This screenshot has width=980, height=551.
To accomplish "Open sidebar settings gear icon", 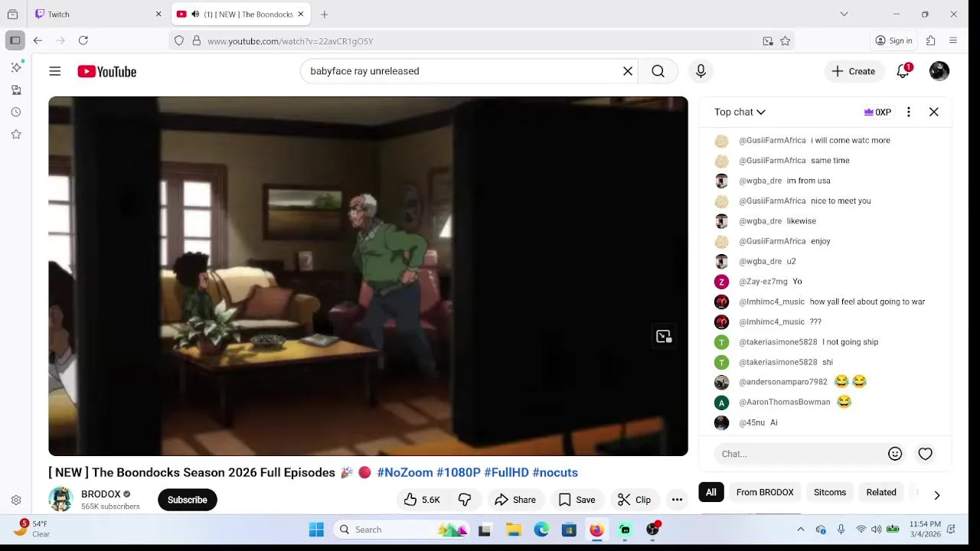I will 16,500.
